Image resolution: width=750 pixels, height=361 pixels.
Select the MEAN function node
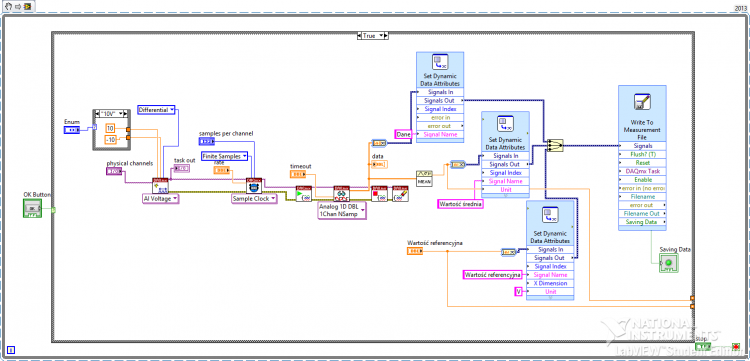coord(424,178)
